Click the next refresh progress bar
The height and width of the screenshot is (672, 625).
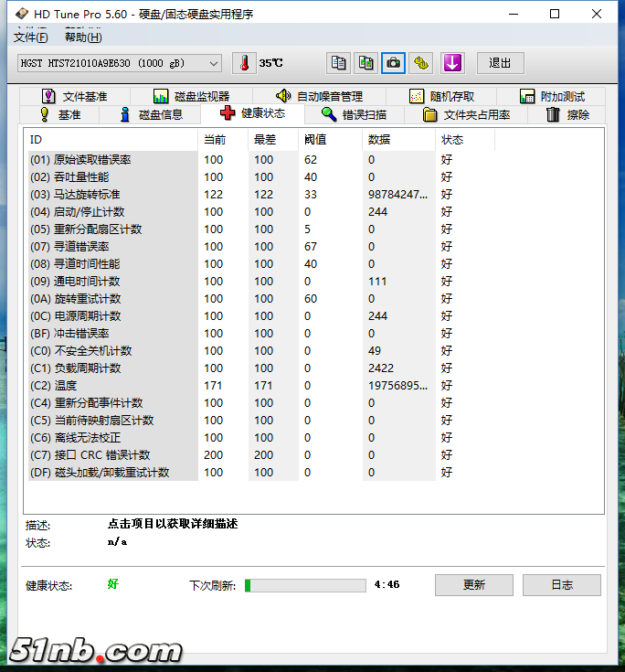(x=305, y=585)
